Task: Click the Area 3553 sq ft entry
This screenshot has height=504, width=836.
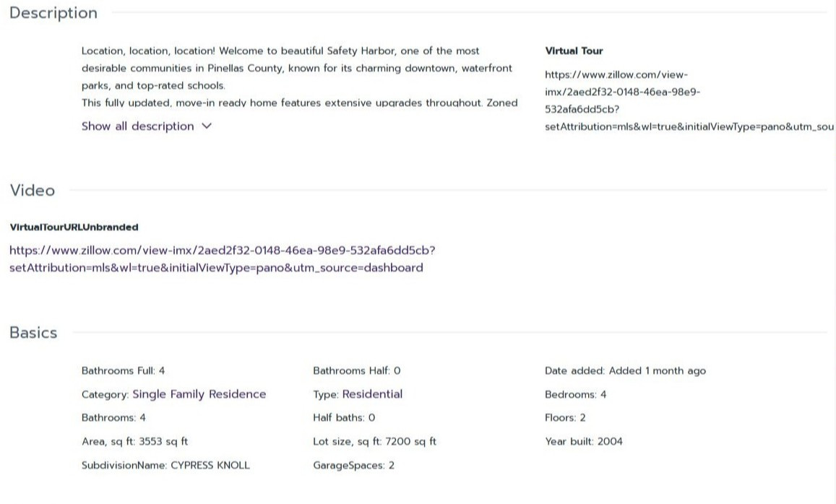Action: click(x=134, y=442)
